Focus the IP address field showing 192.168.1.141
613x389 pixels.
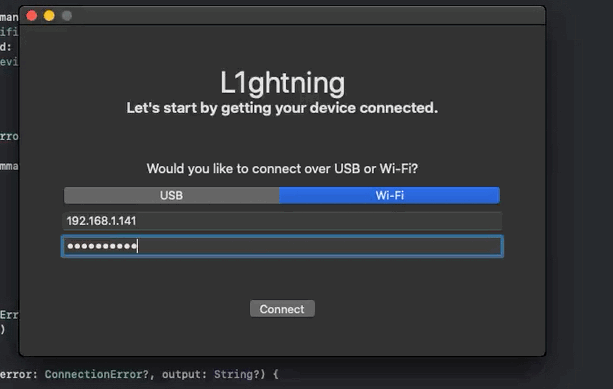(x=282, y=221)
